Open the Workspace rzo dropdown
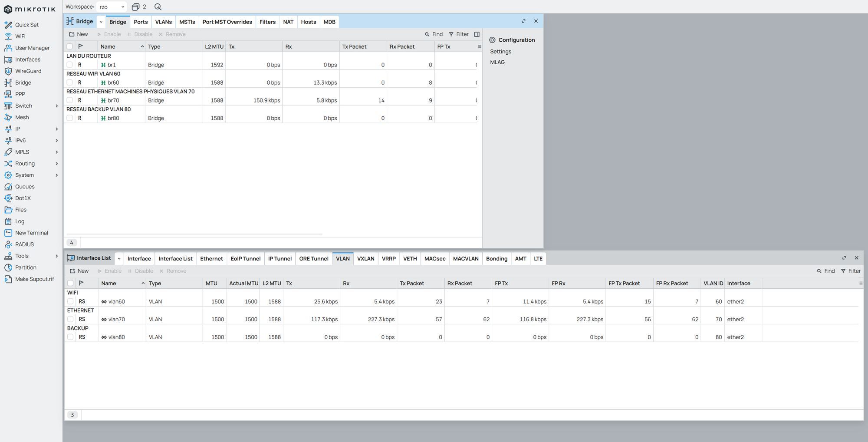This screenshot has width=868, height=442. 112,7
